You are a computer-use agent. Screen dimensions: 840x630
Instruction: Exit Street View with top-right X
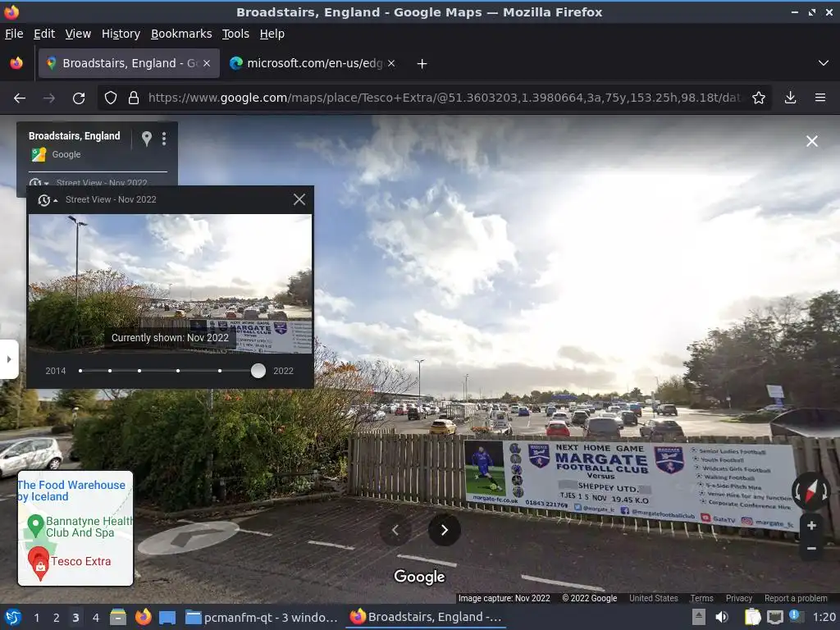coord(811,141)
